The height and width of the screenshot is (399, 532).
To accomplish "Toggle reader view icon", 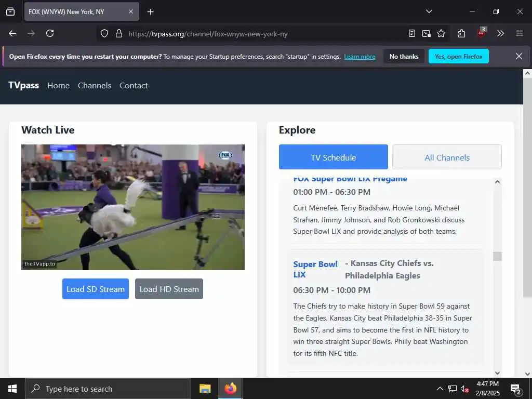I will (x=412, y=33).
